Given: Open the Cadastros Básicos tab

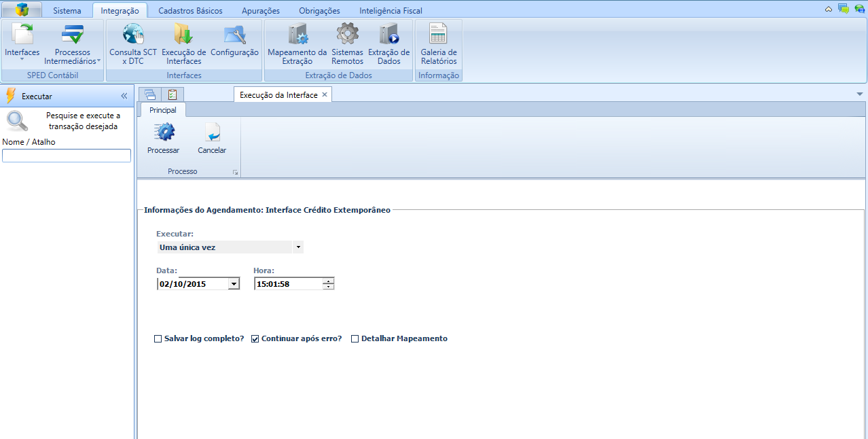Looking at the screenshot, I should click(x=190, y=11).
